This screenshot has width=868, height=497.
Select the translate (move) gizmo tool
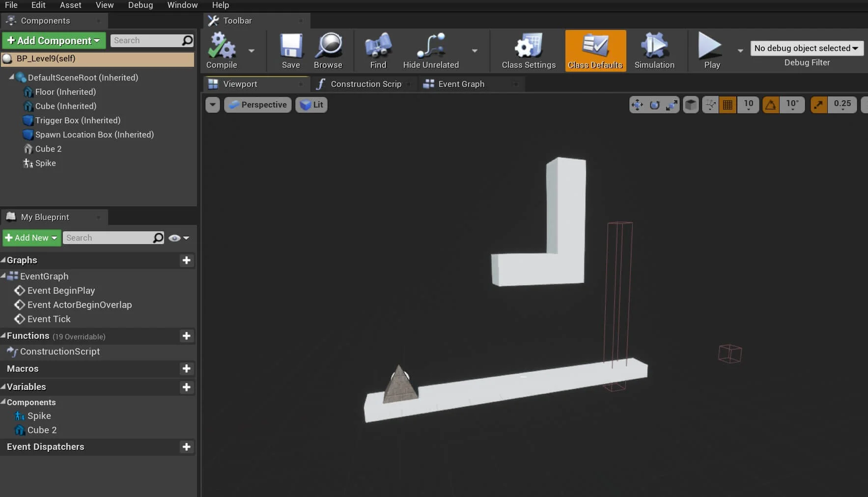point(638,105)
